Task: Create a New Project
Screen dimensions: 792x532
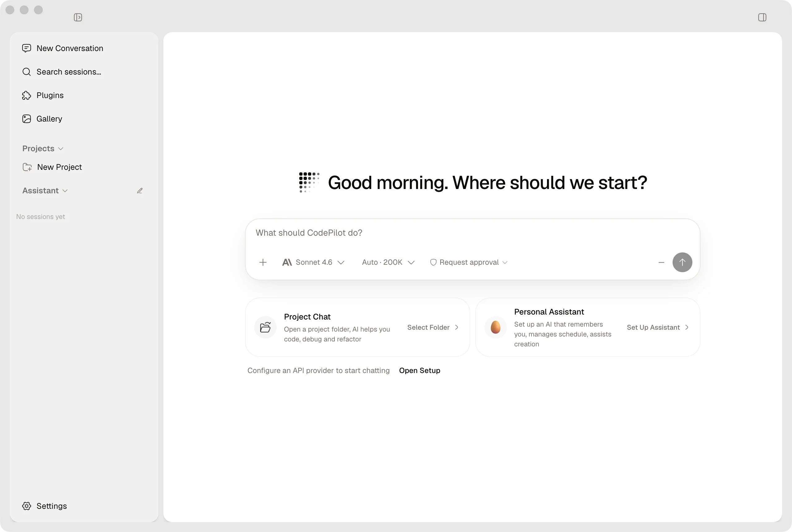Action: [x=84, y=167]
